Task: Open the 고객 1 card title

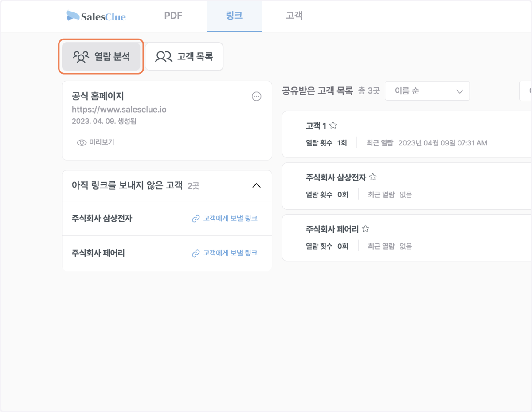Action: pyautogui.click(x=316, y=126)
